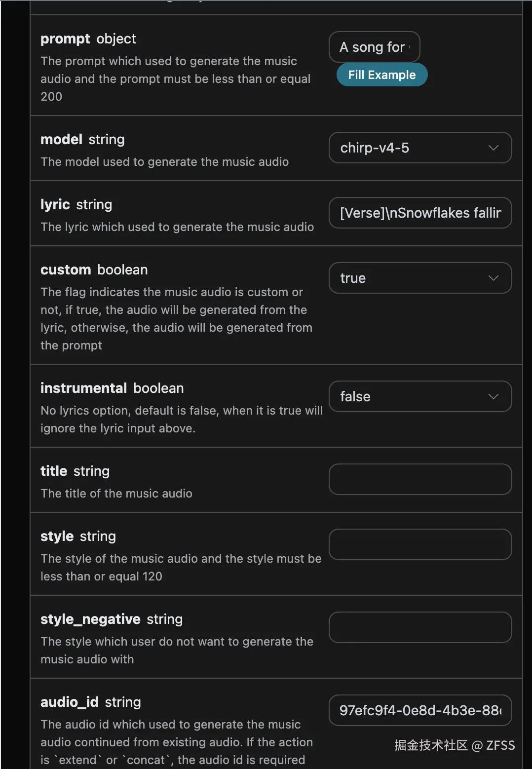Click into the empty style input box

(x=420, y=544)
